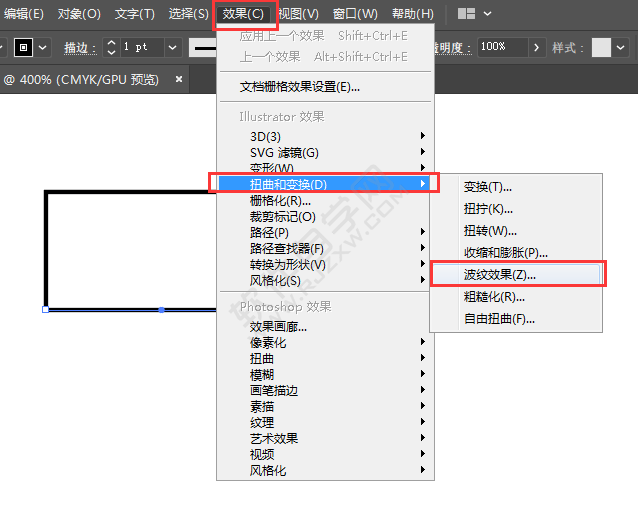Click the bottom edge midpoint anchor
This screenshot has height=510, width=638.
(162, 310)
